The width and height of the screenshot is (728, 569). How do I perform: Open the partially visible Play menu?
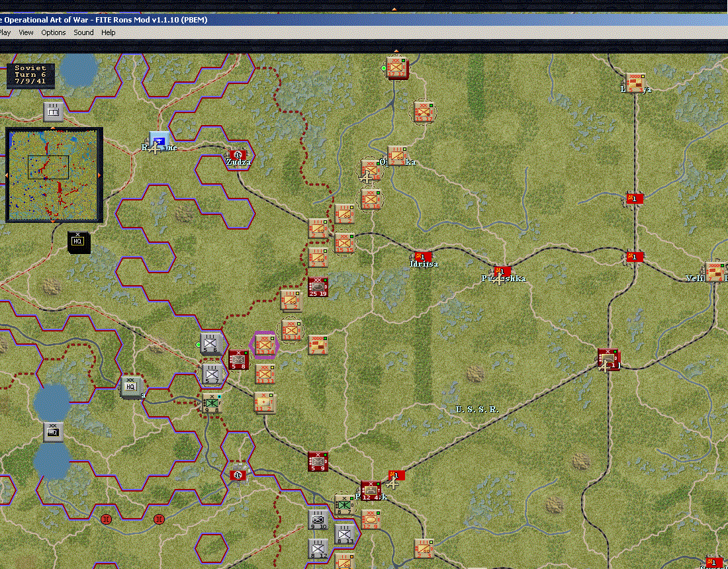(x=5, y=32)
